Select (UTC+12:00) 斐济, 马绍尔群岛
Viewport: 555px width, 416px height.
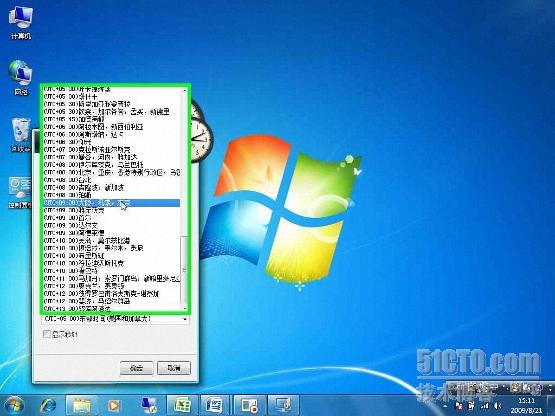point(112,301)
